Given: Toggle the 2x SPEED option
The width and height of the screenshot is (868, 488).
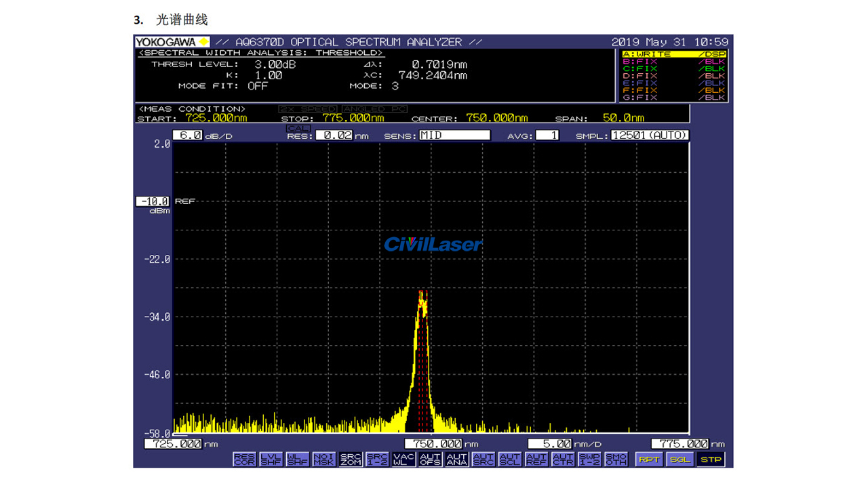Looking at the screenshot, I should [x=308, y=109].
